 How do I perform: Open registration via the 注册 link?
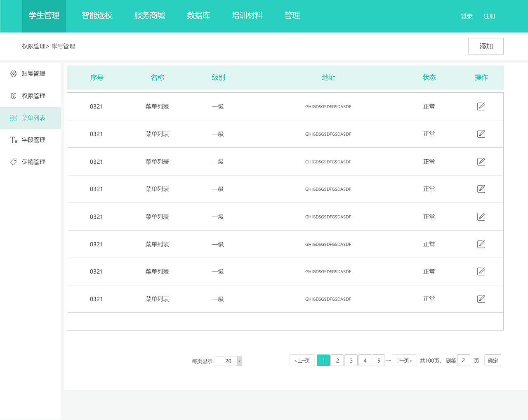coord(489,16)
